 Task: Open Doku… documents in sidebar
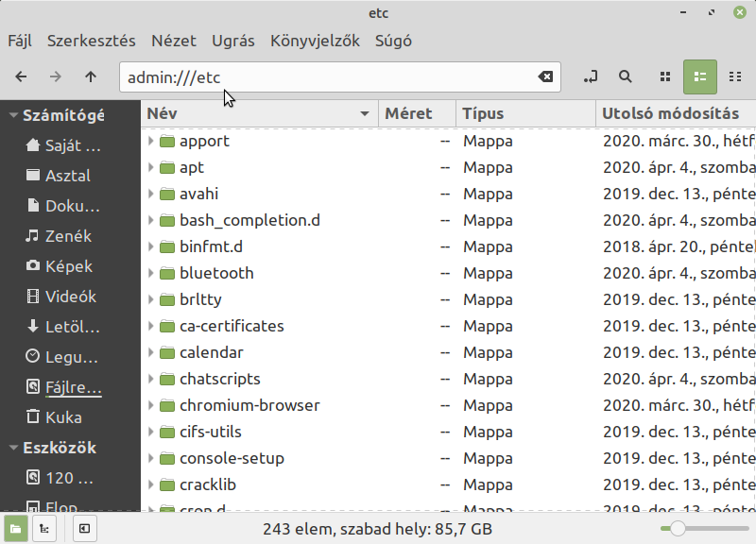[62, 206]
